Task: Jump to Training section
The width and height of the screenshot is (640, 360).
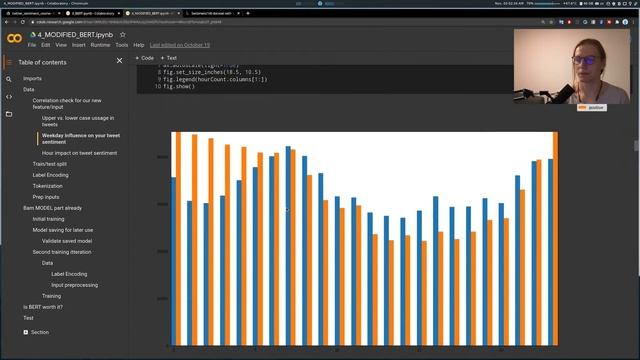Action: tap(51, 296)
